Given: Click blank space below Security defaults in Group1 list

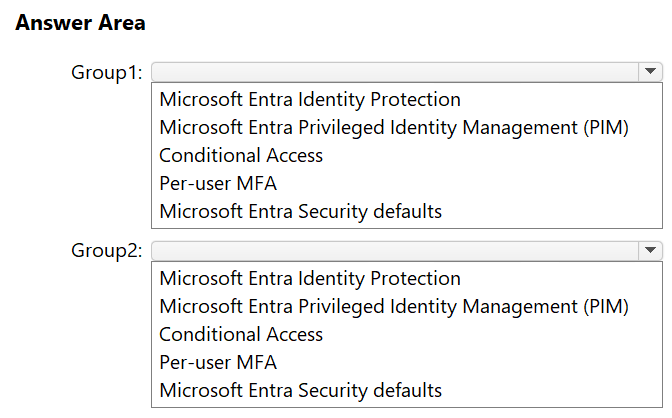Looking at the screenshot, I should [x=400, y=225].
